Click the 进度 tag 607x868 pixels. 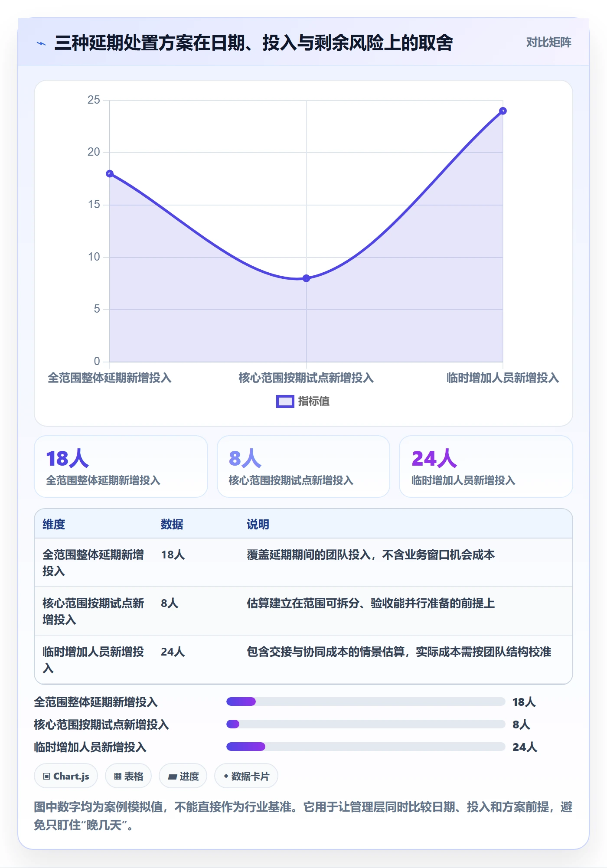[x=183, y=776]
